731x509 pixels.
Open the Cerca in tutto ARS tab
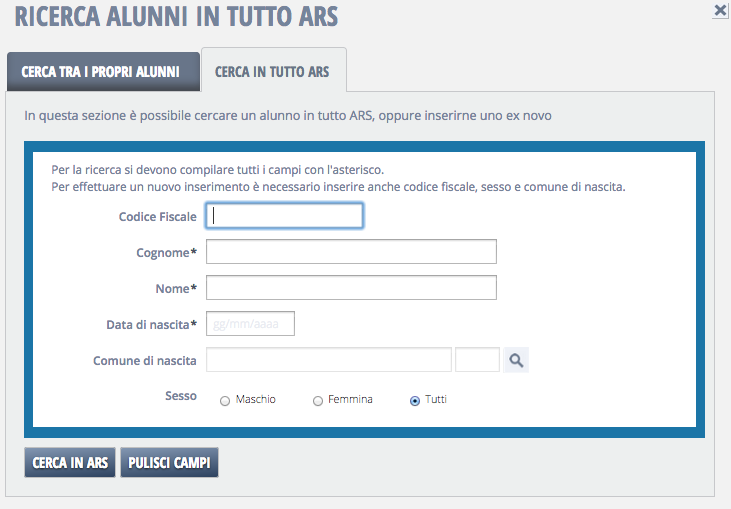[x=273, y=72]
